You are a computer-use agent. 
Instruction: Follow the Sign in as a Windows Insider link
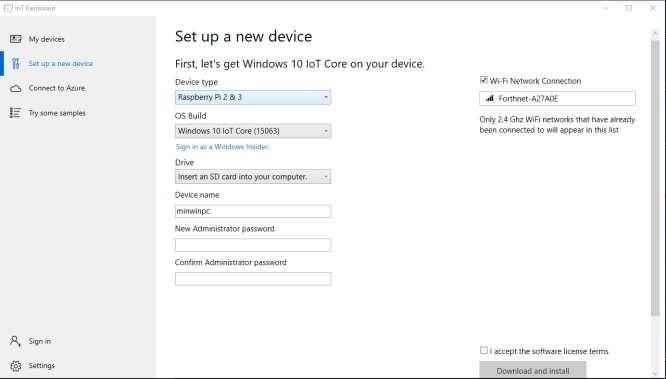click(222, 147)
